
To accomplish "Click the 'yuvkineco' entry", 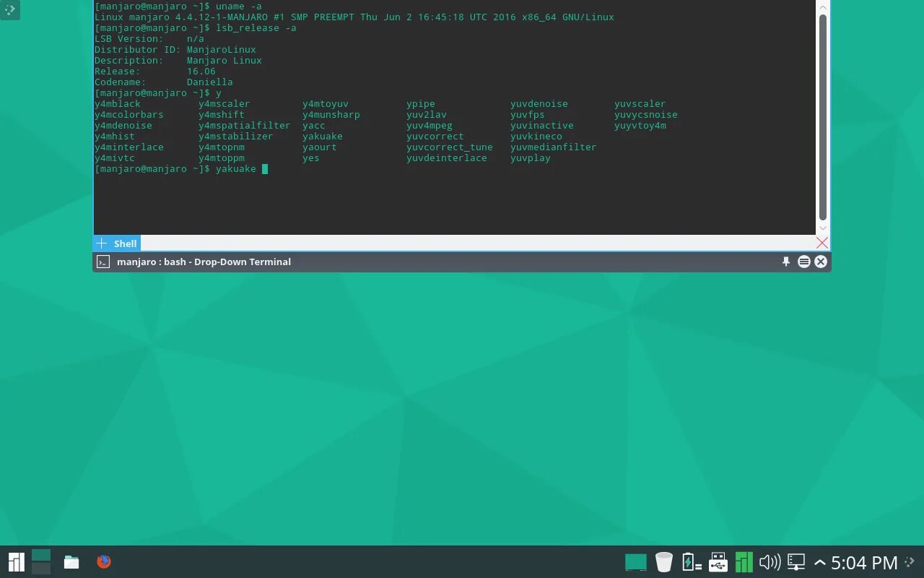I will click(x=536, y=137).
